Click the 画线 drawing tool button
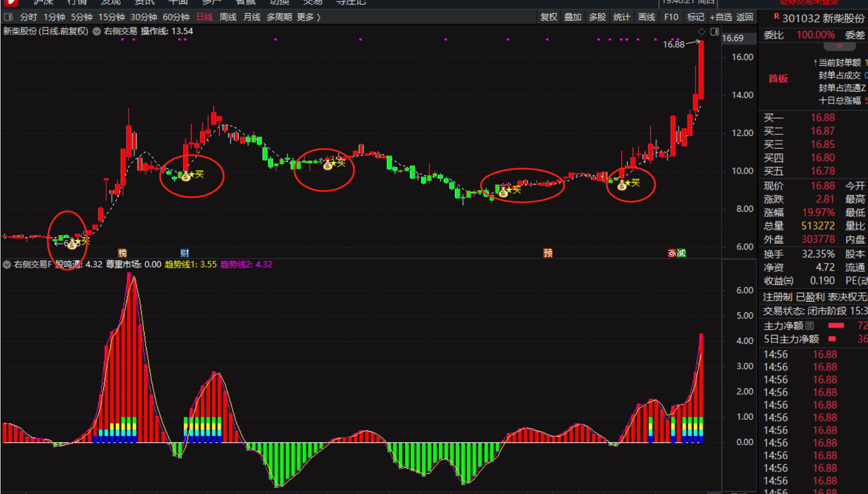This screenshot has height=494, width=868. click(x=646, y=17)
